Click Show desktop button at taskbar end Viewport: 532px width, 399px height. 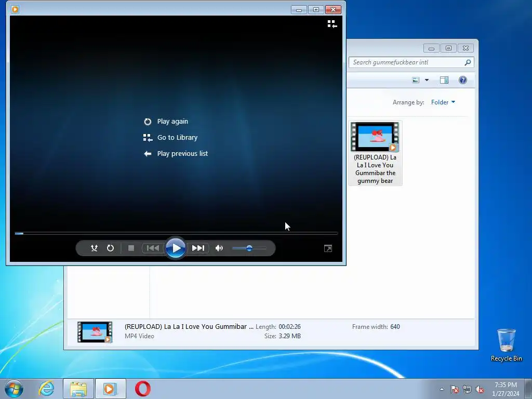coord(528,389)
